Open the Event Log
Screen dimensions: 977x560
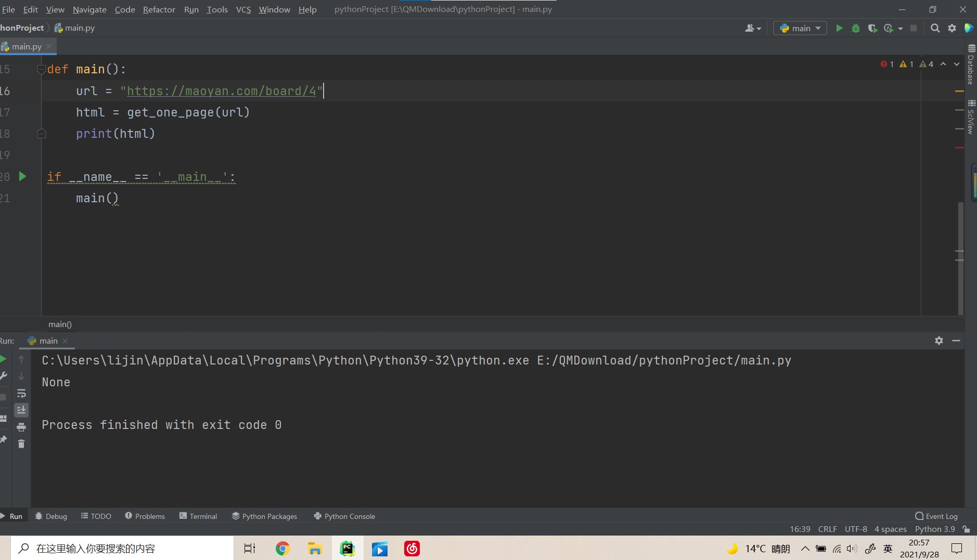click(936, 516)
